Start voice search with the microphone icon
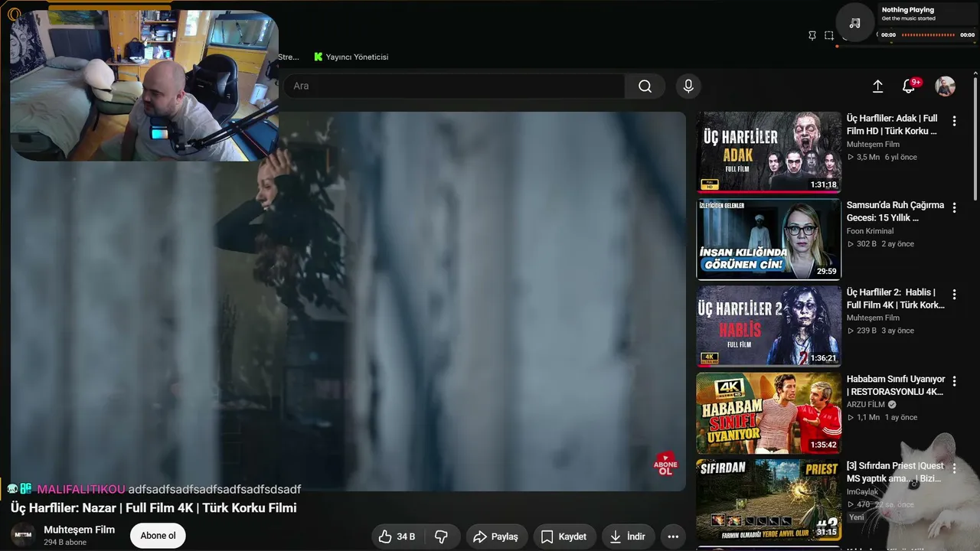 688,86
